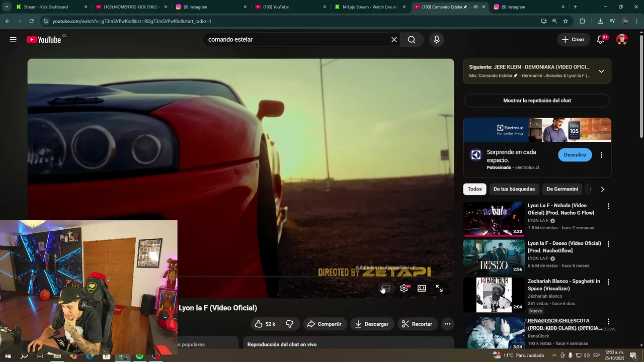Open the Chrome three-dot menu
Image resolution: width=644 pixels, height=362 pixels.
pos(637,21)
